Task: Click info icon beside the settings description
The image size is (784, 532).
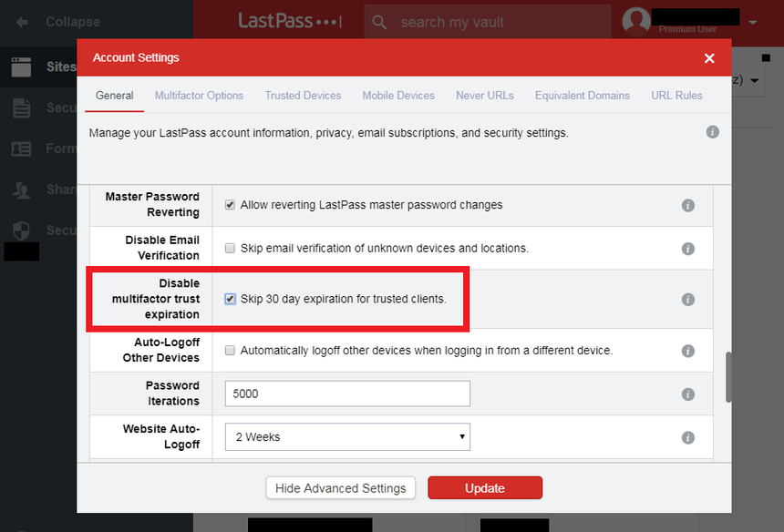Action: point(713,132)
